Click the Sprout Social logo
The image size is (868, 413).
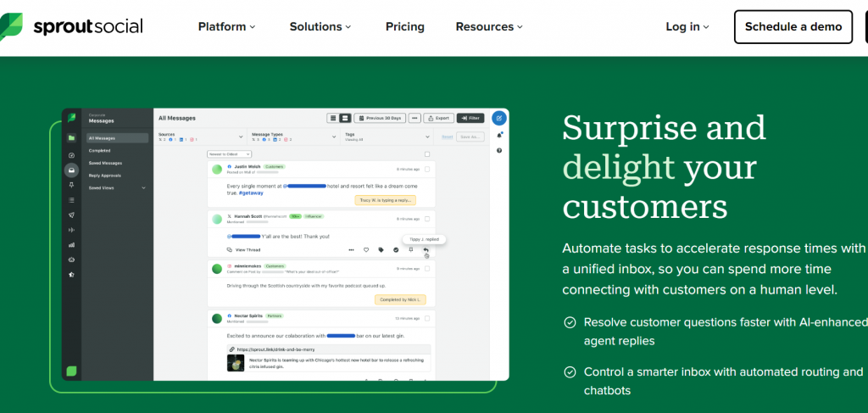click(72, 26)
